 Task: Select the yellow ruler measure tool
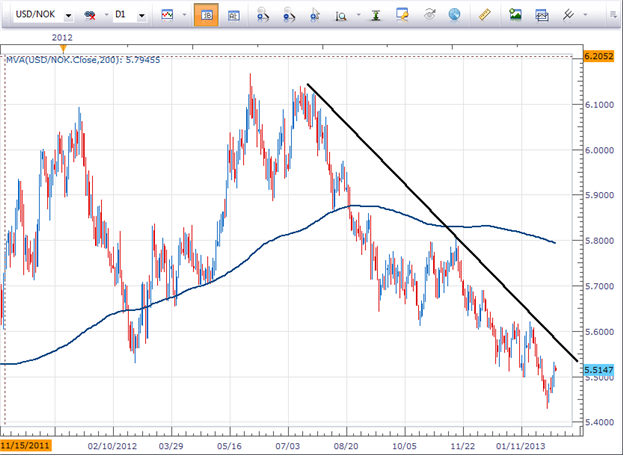(x=484, y=15)
